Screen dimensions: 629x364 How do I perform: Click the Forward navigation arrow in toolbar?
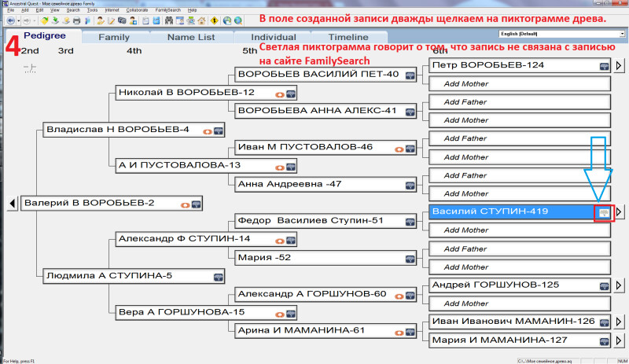[27, 20]
